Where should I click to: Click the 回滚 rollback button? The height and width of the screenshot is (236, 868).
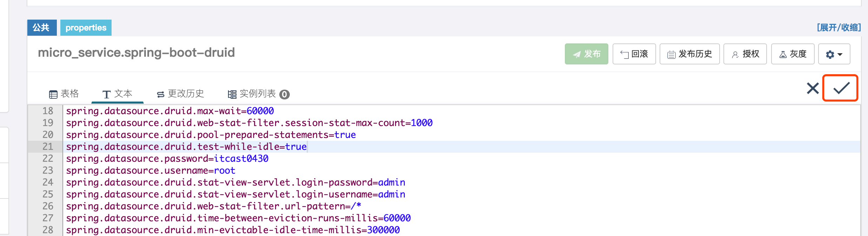pyautogui.click(x=634, y=54)
